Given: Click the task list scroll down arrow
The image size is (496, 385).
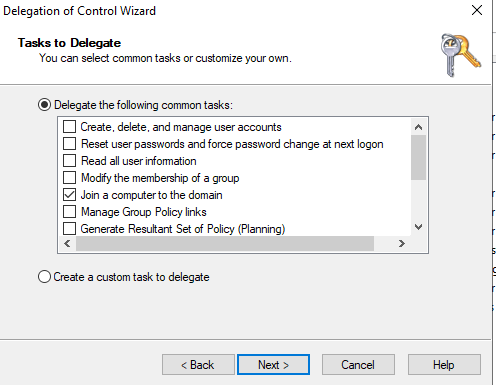Looking at the screenshot, I should (x=418, y=227).
